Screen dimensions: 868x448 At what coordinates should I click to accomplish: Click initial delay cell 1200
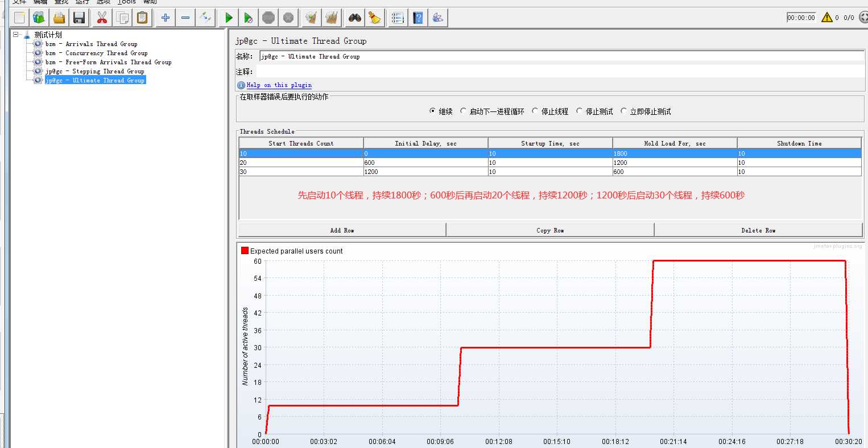425,172
